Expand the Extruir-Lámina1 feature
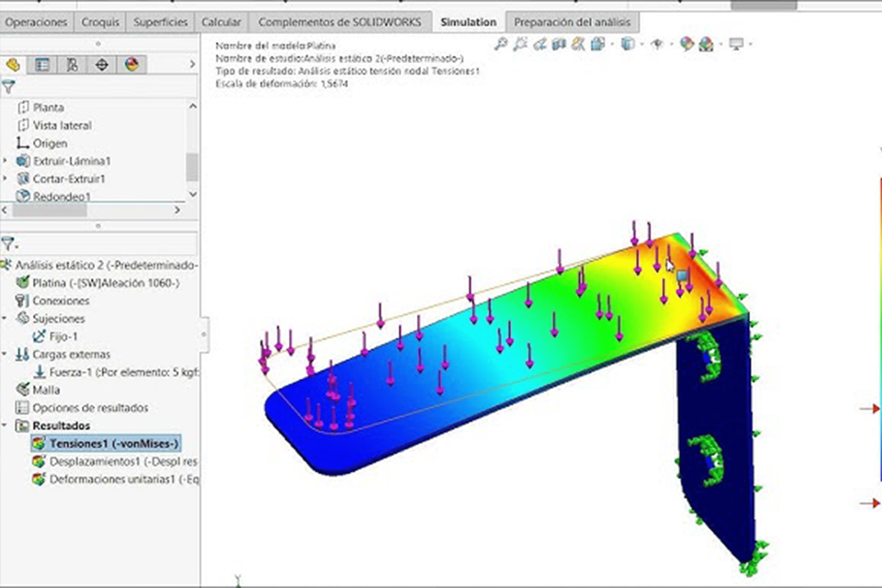882x588 pixels. [5, 161]
